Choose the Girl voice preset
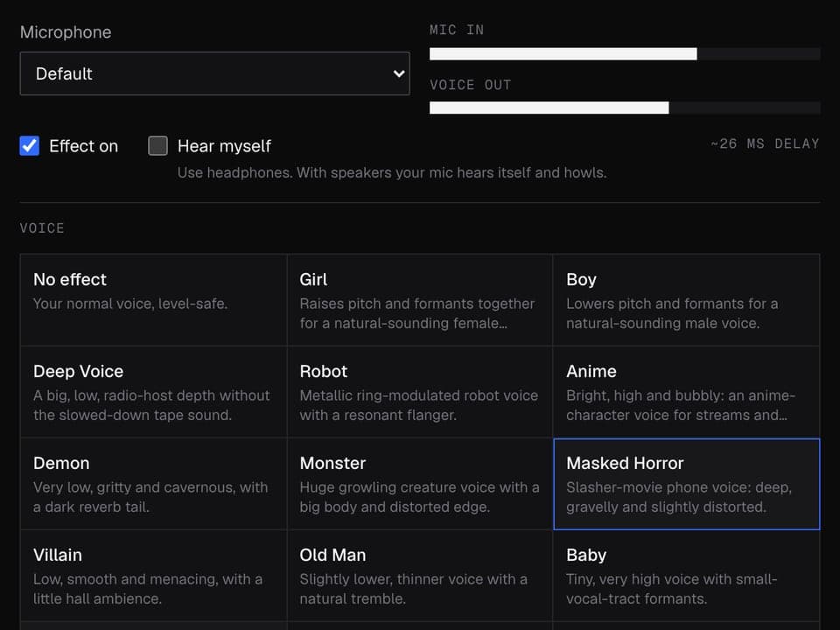The height and width of the screenshot is (630, 840). pyautogui.click(x=419, y=300)
